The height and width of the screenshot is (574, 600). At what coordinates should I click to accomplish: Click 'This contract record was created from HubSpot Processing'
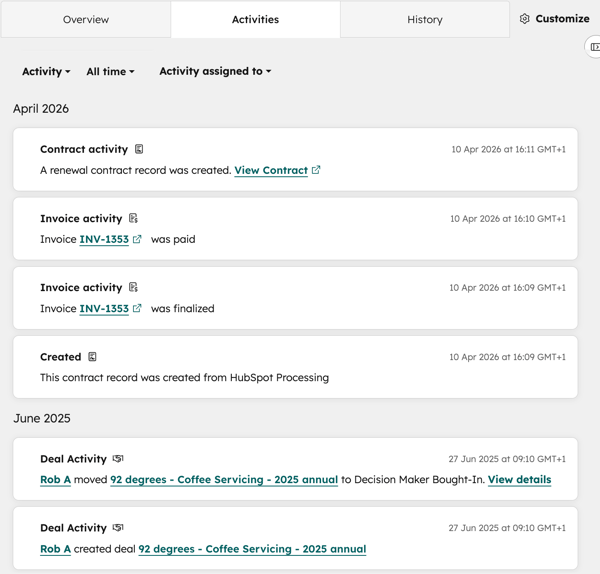coord(184,378)
